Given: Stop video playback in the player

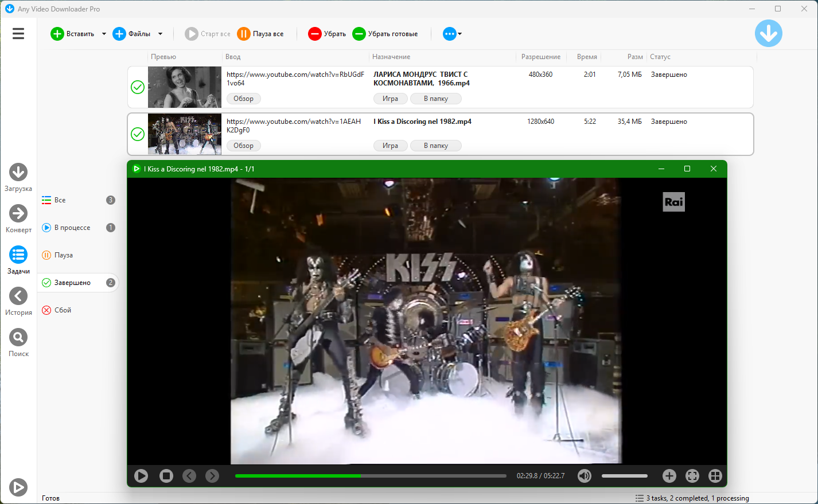Looking at the screenshot, I should pos(166,476).
